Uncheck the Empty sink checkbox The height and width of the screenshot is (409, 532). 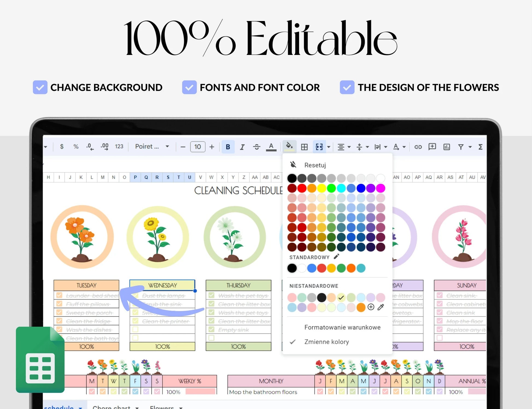tap(211, 329)
